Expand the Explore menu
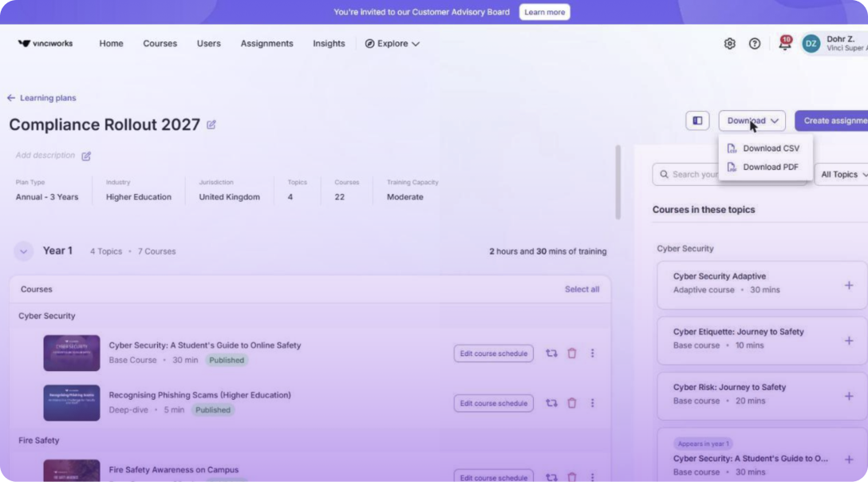 (x=392, y=43)
